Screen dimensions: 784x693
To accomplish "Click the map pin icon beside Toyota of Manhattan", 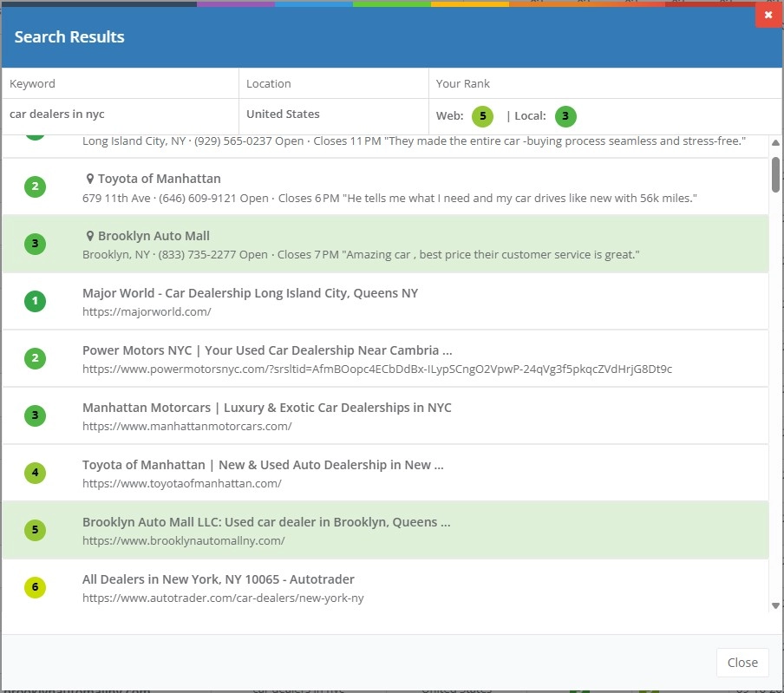I will point(90,179).
